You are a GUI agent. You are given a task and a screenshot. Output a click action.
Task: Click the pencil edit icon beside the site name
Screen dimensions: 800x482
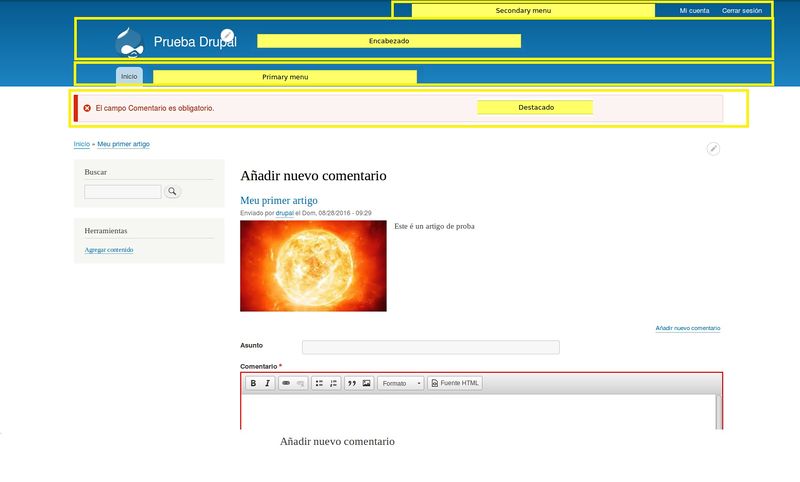(x=227, y=36)
